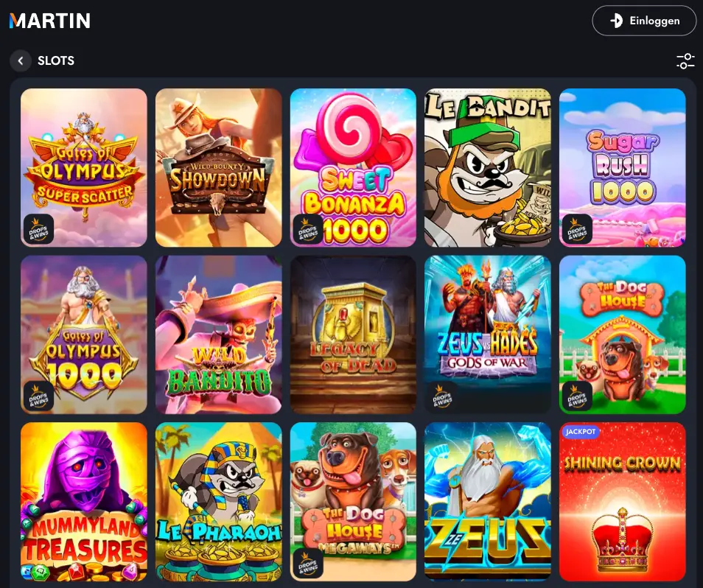The height and width of the screenshot is (588, 703).
Task: Open the Ze Zeus slot tile
Action: (x=488, y=502)
